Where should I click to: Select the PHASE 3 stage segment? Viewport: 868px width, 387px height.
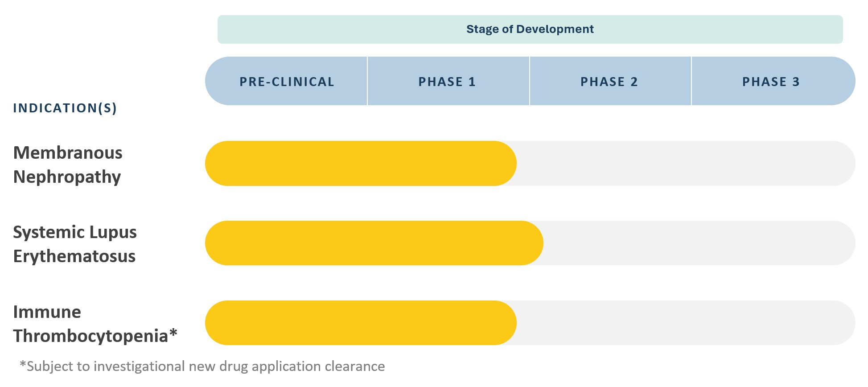pos(771,82)
